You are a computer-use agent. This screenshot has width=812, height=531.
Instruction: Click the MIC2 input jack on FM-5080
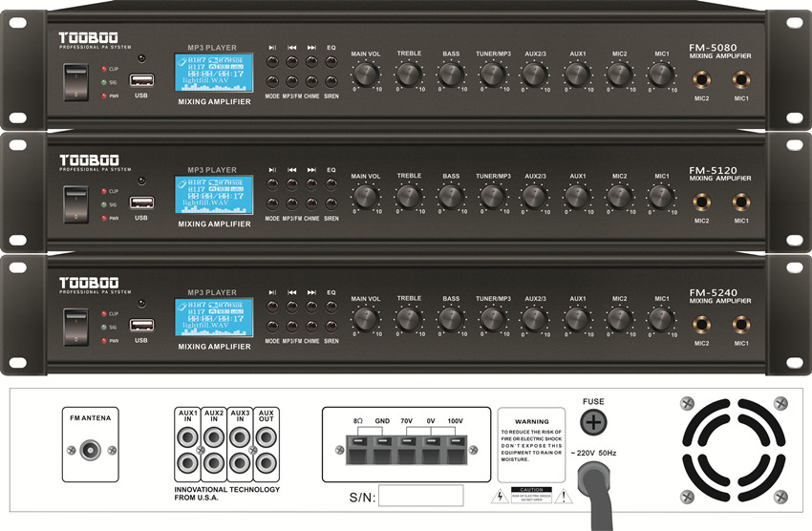pos(702,80)
